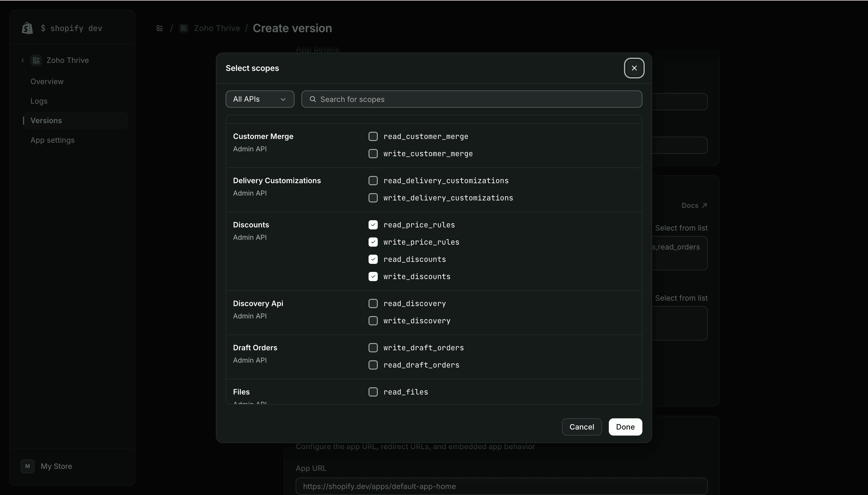
Task: Click the 'shopify dev' text in sidebar header
Action: tap(76, 28)
